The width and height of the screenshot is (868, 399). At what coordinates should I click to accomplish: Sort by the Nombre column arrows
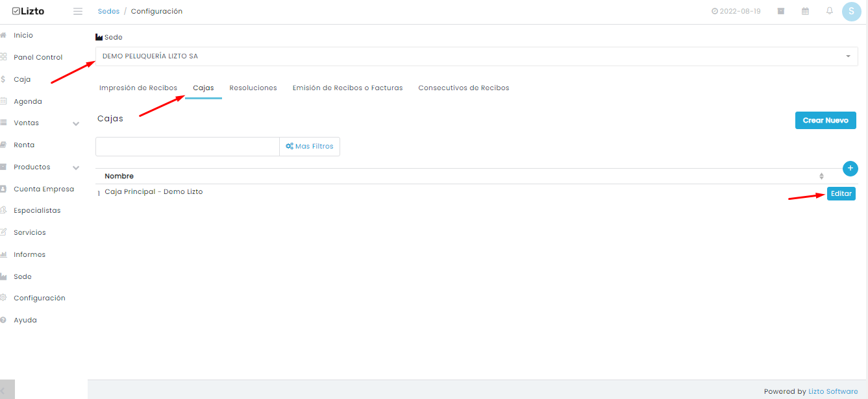coord(821,176)
